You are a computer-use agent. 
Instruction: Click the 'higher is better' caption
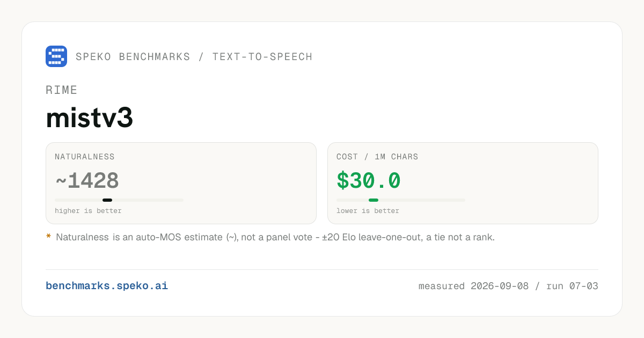pyautogui.click(x=88, y=211)
